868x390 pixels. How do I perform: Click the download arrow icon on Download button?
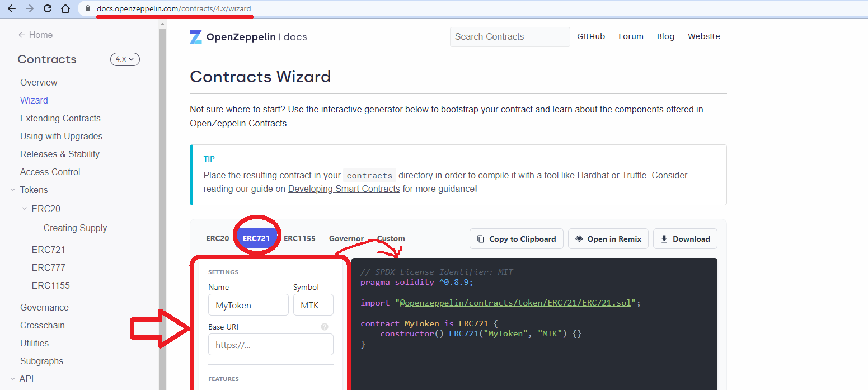pyautogui.click(x=664, y=238)
